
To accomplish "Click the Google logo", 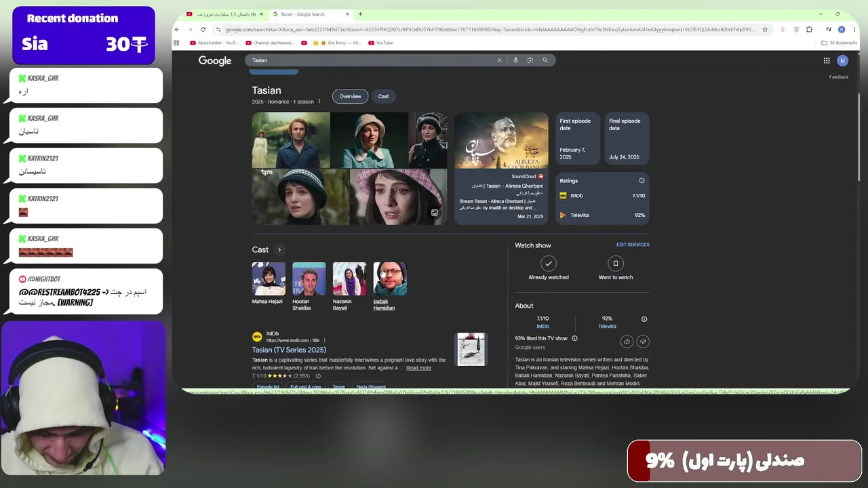I will click(215, 61).
